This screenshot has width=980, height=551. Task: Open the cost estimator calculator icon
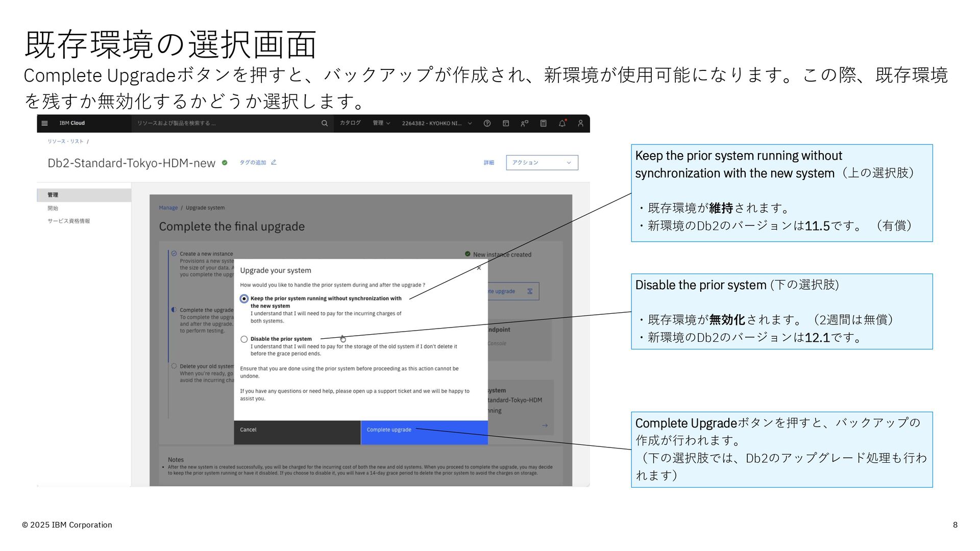[x=543, y=123]
